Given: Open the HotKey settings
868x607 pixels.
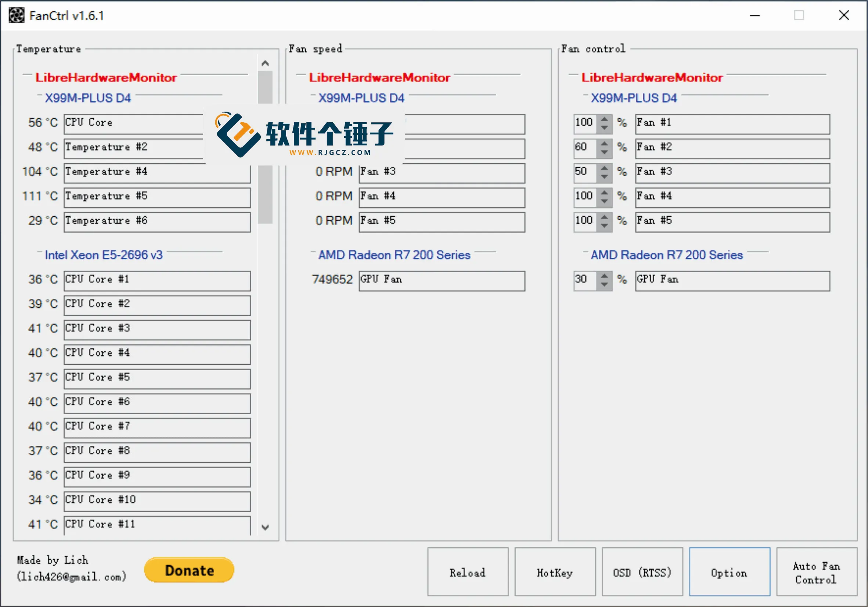Looking at the screenshot, I should pos(555,572).
